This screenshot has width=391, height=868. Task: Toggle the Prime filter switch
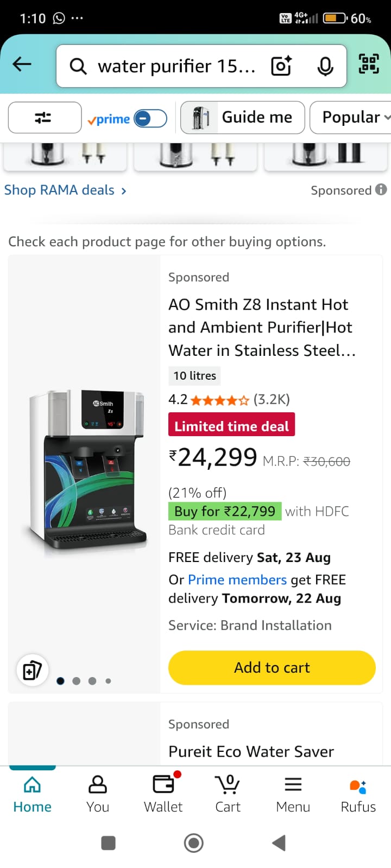[x=150, y=118]
